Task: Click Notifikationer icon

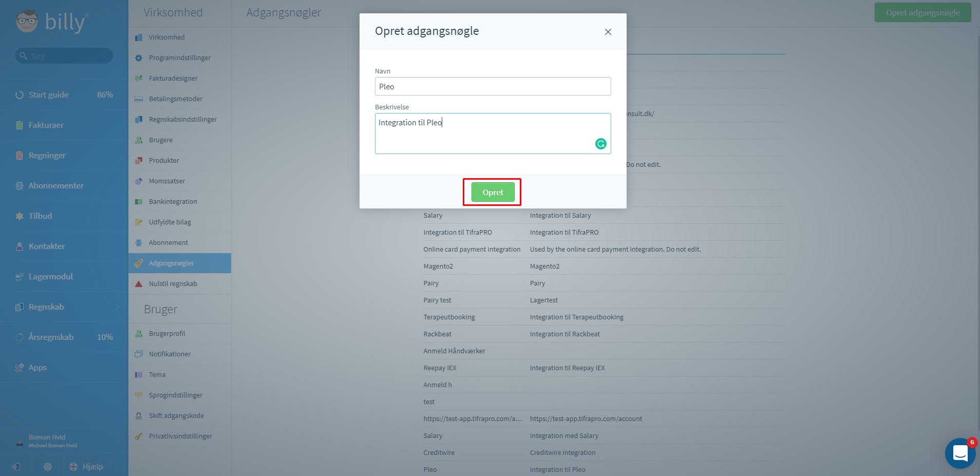Action: click(139, 354)
